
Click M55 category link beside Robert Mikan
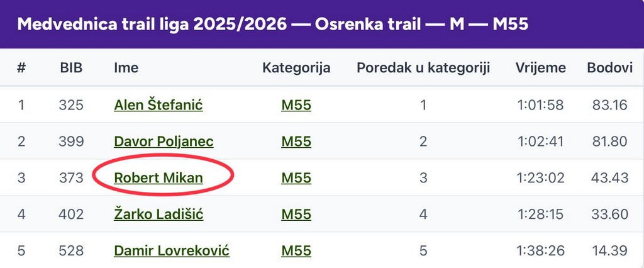(296, 178)
